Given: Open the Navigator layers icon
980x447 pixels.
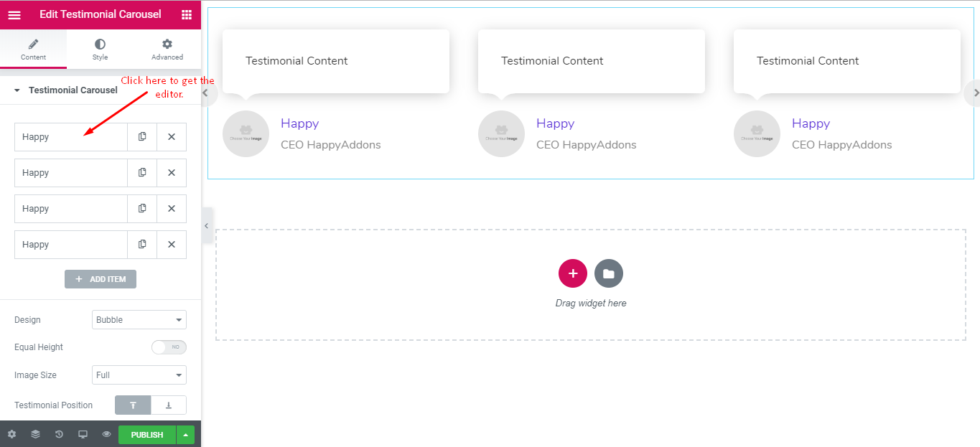Looking at the screenshot, I should [x=35, y=434].
